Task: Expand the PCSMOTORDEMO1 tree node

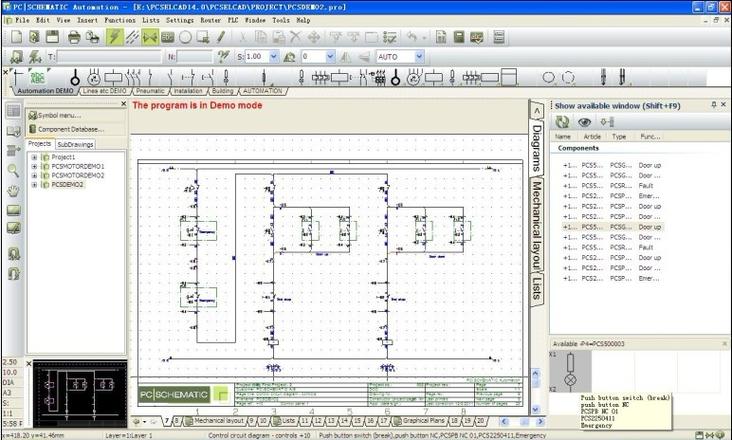Action: pos(34,166)
